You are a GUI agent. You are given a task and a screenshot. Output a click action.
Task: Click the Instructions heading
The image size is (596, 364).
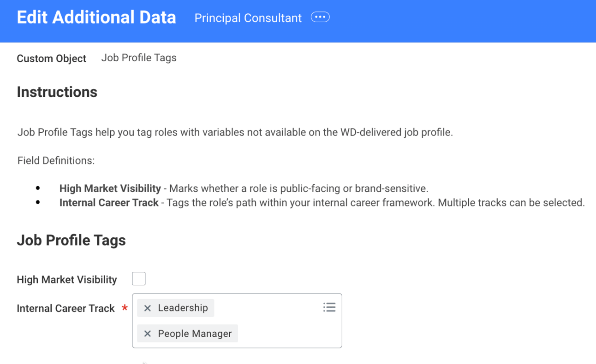pos(57,92)
